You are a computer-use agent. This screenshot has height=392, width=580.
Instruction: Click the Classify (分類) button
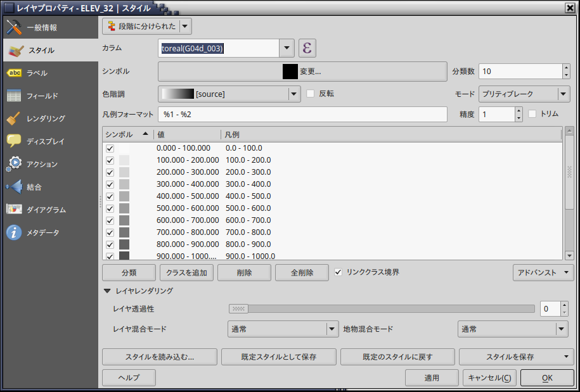click(129, 273)
